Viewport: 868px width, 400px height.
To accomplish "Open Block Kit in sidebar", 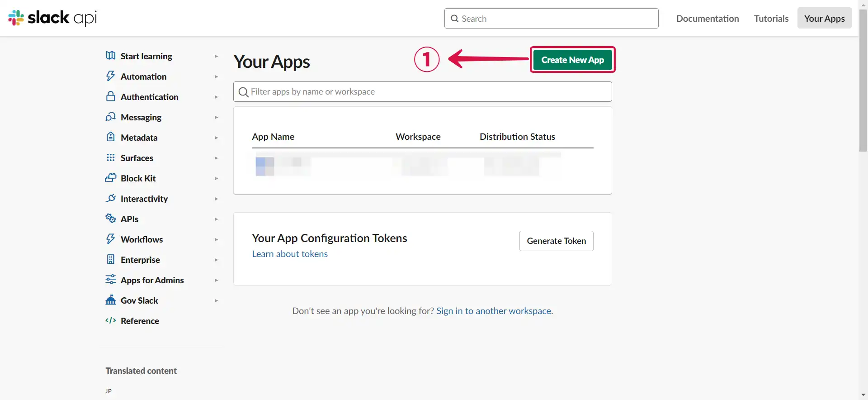I will tap(138, 178).
